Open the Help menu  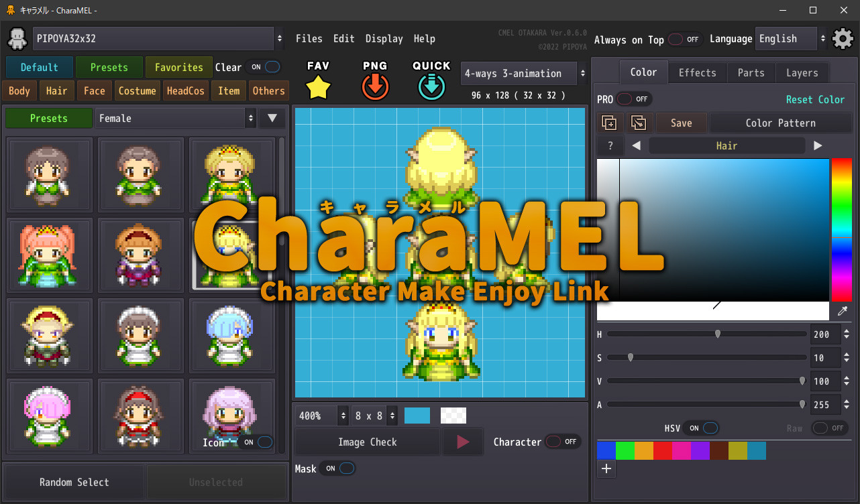[425, 39]
